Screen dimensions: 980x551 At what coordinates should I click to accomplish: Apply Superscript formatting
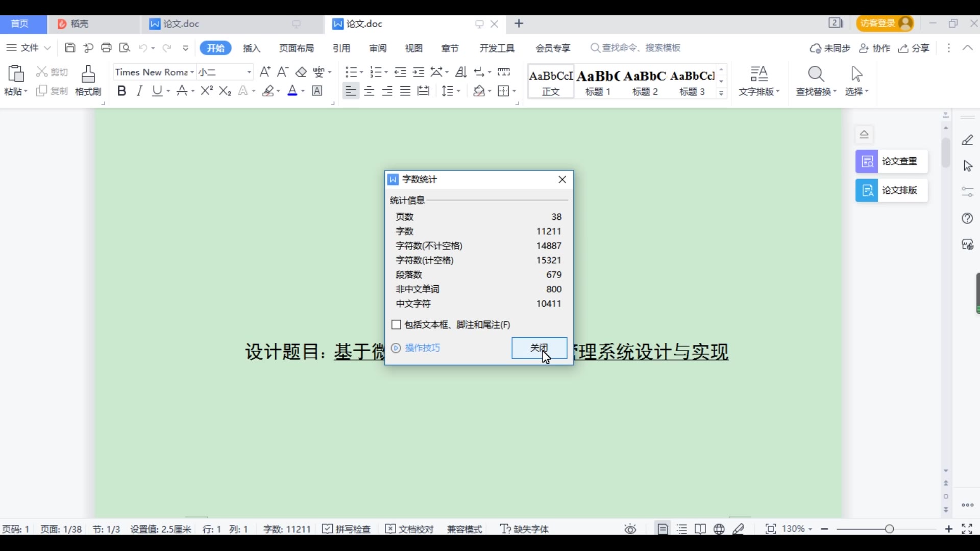[206, 91]
